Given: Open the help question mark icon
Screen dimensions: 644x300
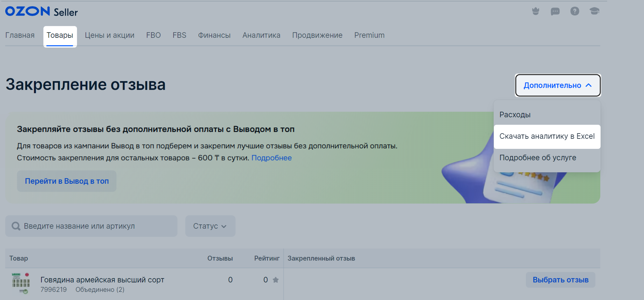Looking at the screenshot, I should click(x=575, y=11).
